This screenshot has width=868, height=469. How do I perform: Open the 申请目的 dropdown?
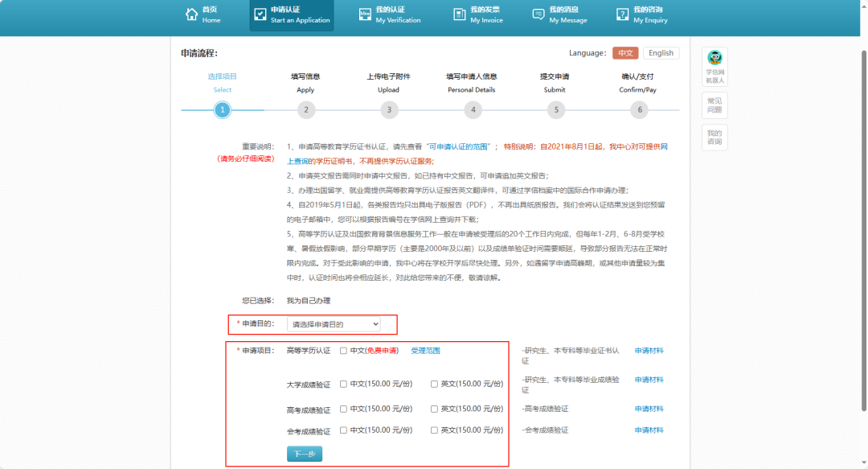334,324
